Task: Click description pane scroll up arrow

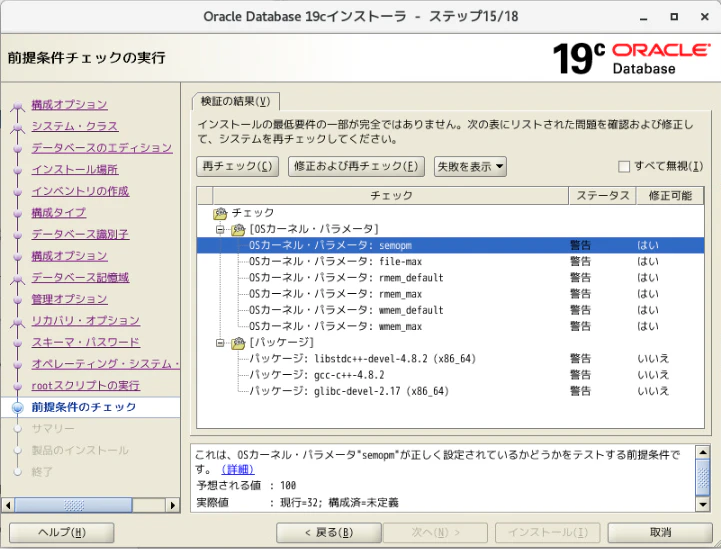Action: pyautogui.click(x=703, y=452)
